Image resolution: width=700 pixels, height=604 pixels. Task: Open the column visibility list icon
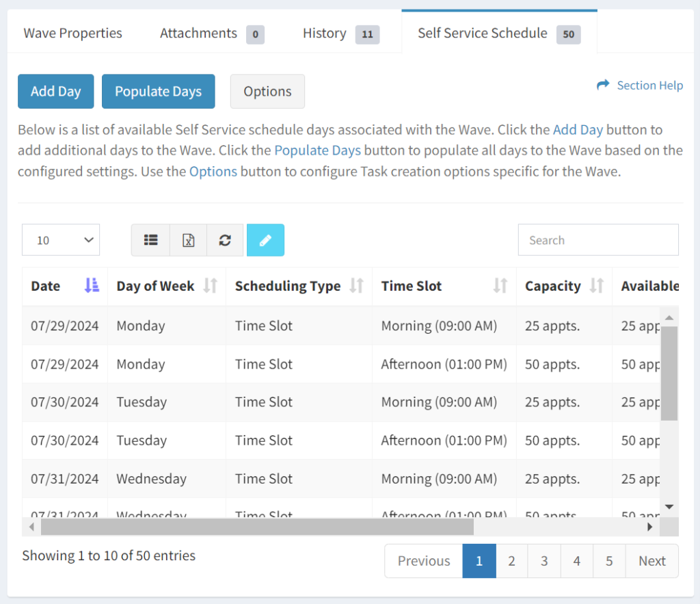pyautogui.click(x=150, y=240)
